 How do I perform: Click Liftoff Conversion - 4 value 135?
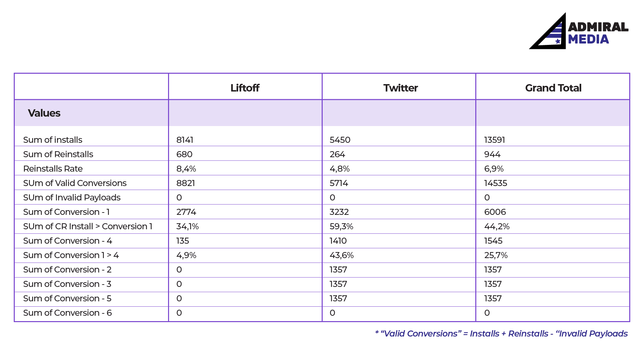[x=182, y=241]
